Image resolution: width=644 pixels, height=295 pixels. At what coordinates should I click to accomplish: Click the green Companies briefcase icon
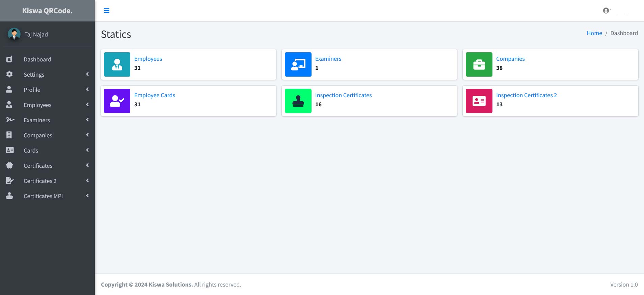(479, 64)
